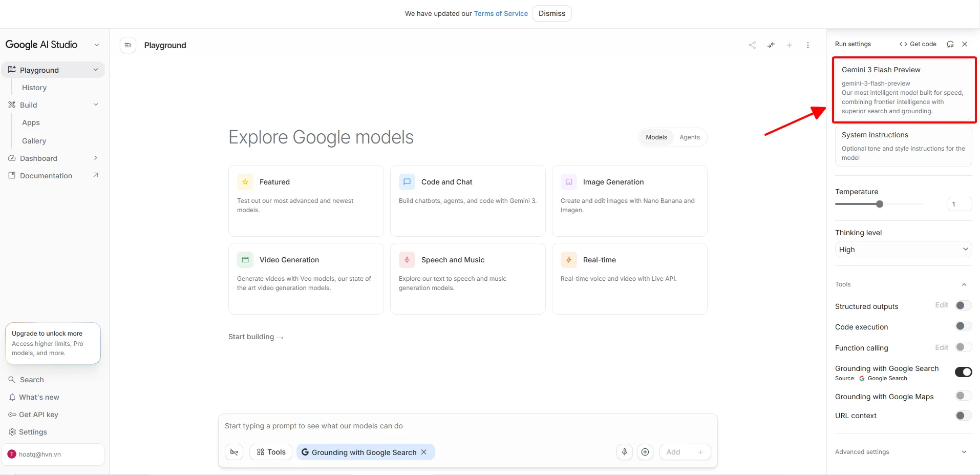This screenshot has height=475, width=980.
Task: Click the share icon in Playground header
Action: 752,45
